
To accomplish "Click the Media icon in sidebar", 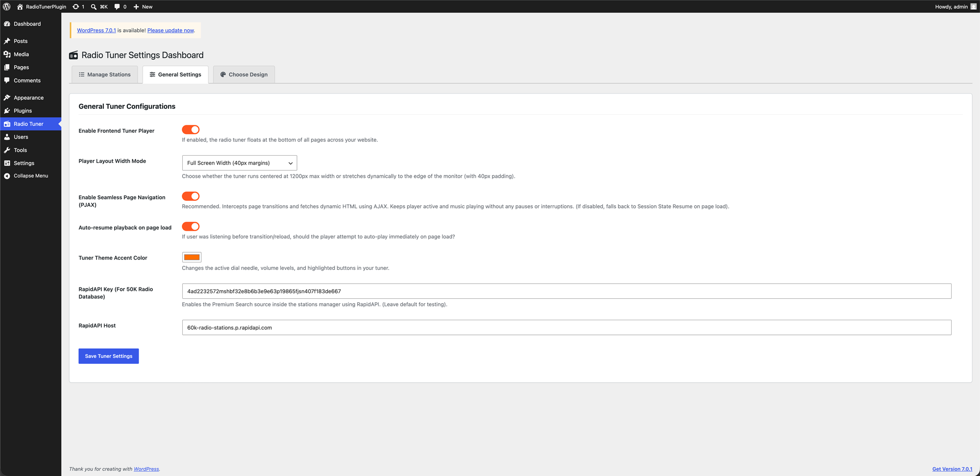I will [x=7, y=54].
